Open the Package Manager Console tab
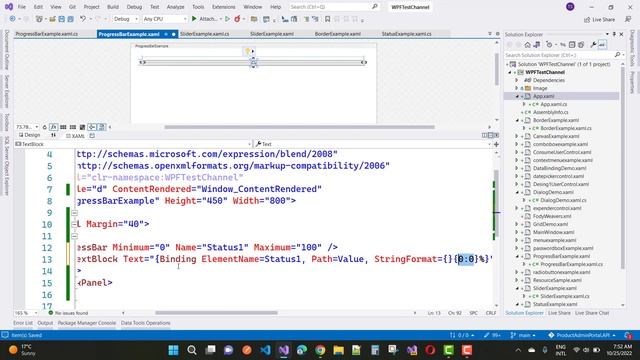 [x=87, y=323]
